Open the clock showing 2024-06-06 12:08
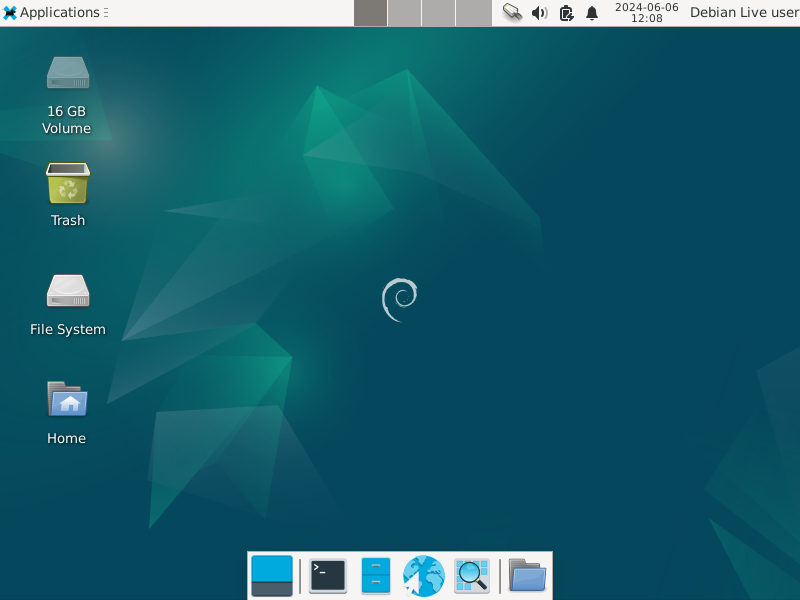The width and height of the screenshot is (800, 600). 646,13
